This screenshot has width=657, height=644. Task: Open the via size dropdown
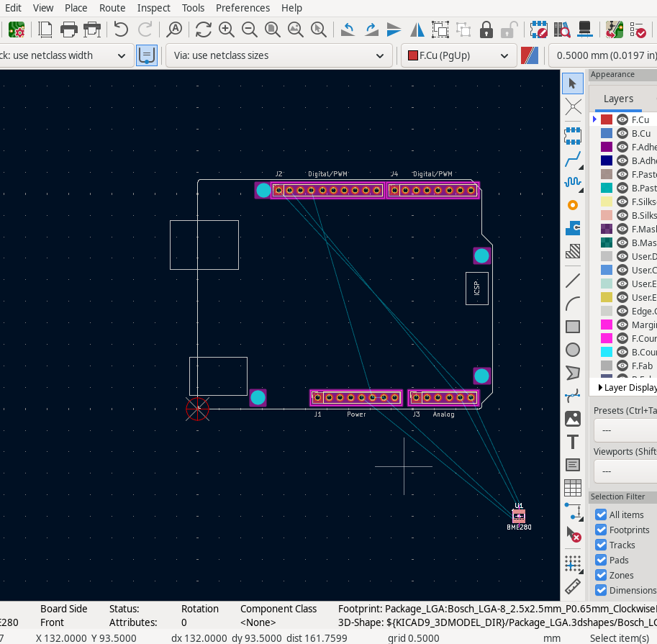279,55
